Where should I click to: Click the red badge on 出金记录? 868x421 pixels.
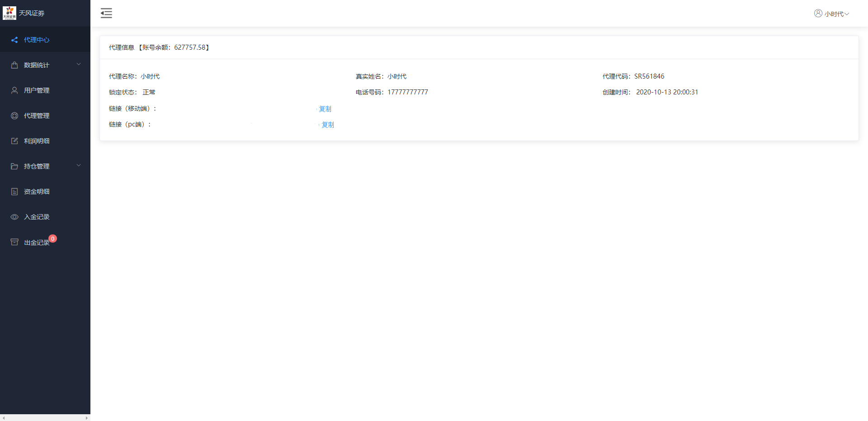pyautogui.click(x=53, y=239)
